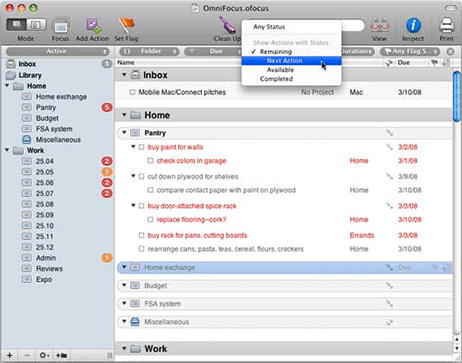
Task: Open the Inspect info icon
Action: [413, 26]
